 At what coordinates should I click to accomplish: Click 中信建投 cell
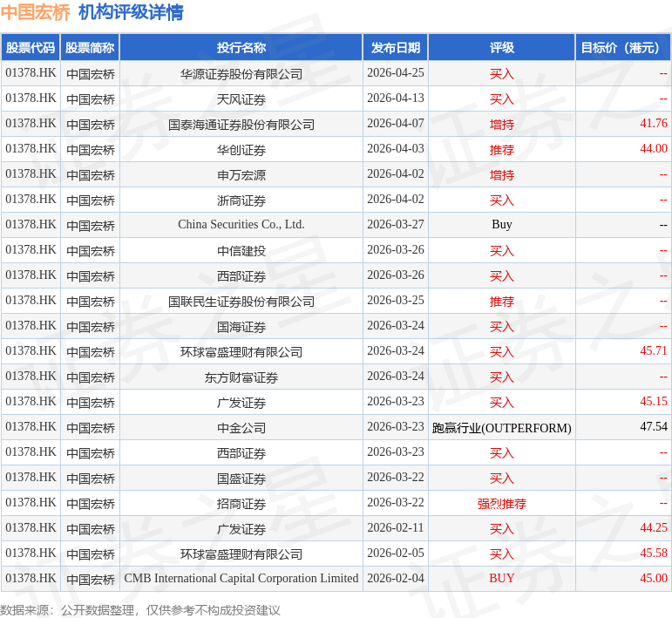(241, 251)
